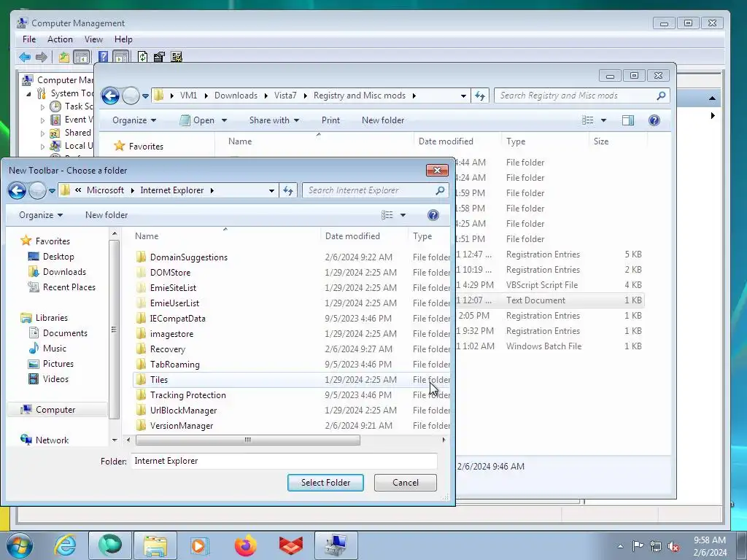Image resolution: width=747 pixels, height=560 pixels.
Task: Click Search Registry and Misc mods box
Action: coord(581,96)
